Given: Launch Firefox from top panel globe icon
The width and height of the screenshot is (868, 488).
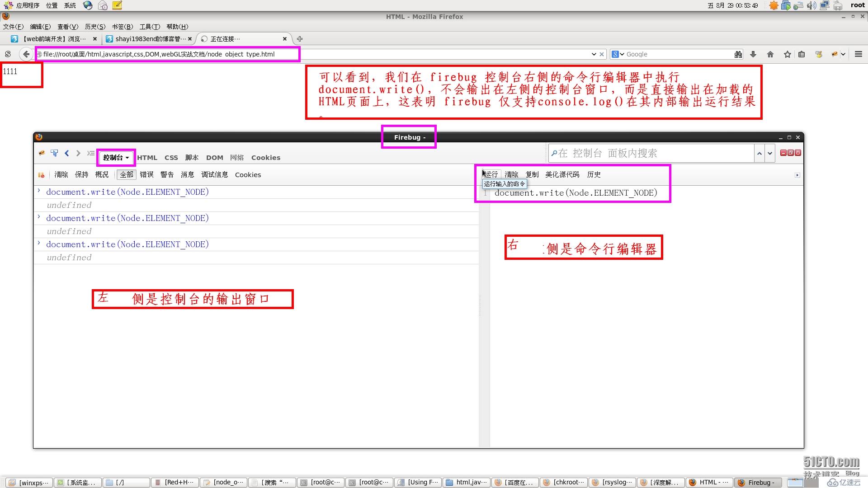Looking at the screenshot, I should [x=88, y=5].
